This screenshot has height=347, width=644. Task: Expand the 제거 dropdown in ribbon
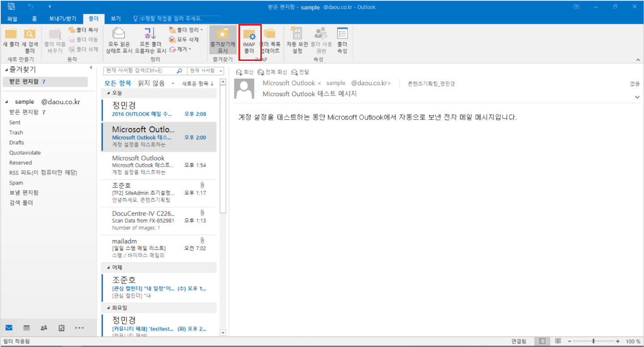[x=180, y=49]
